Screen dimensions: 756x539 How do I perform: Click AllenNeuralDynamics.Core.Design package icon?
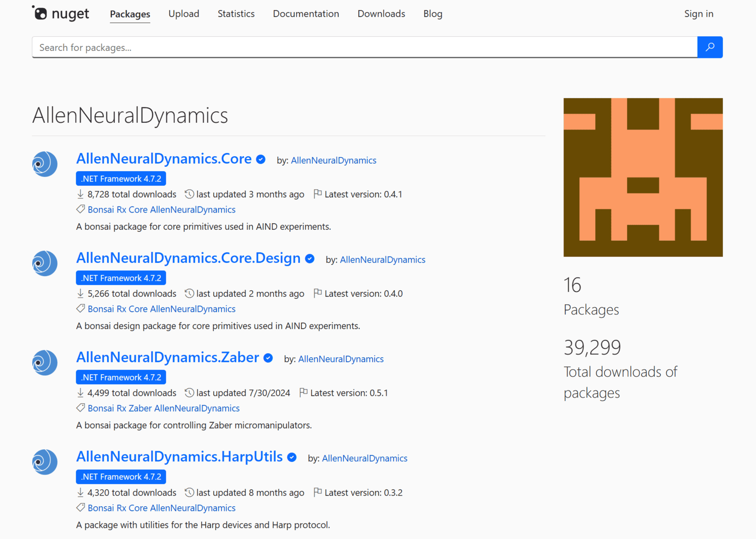click(x=45, y=263)
